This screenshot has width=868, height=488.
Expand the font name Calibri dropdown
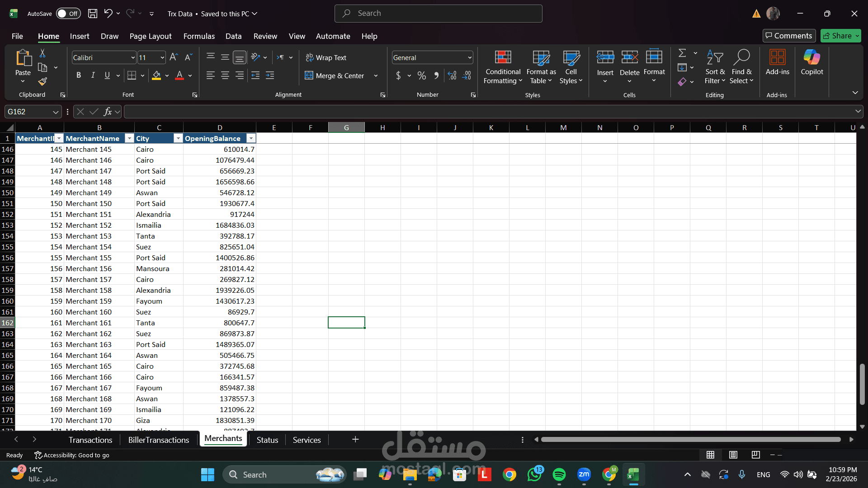[x=133, y=58]
